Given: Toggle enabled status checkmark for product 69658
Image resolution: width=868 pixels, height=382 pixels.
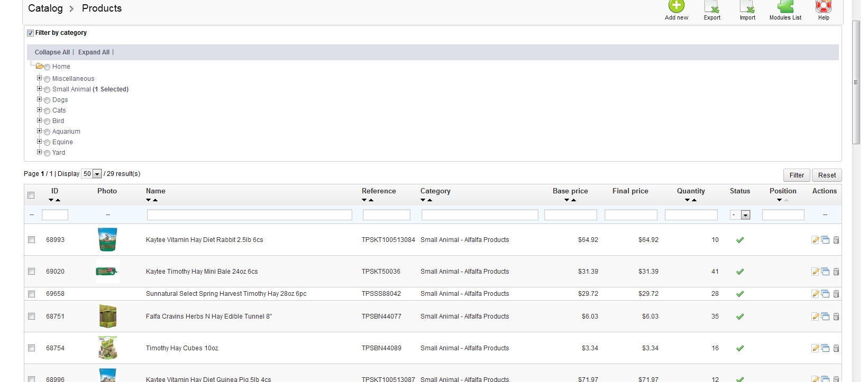Looking at the screenshot, I should click(740, 294).
